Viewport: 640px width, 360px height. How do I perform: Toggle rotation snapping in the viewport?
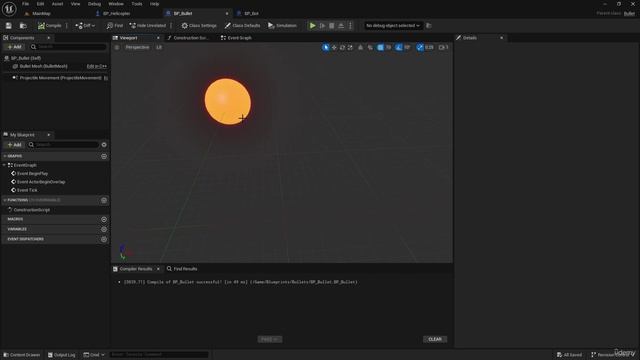[399, 48]
